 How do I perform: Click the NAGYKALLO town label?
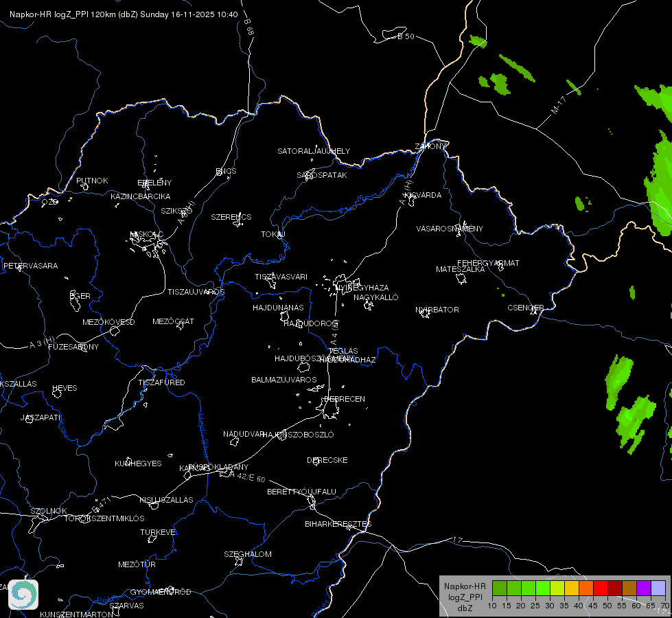(x=376, y=297)
